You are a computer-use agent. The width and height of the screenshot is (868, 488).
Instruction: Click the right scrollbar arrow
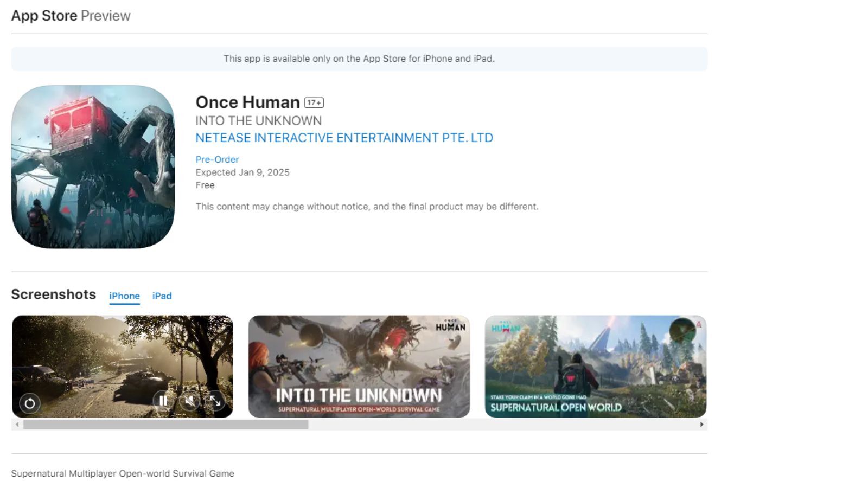702,425
